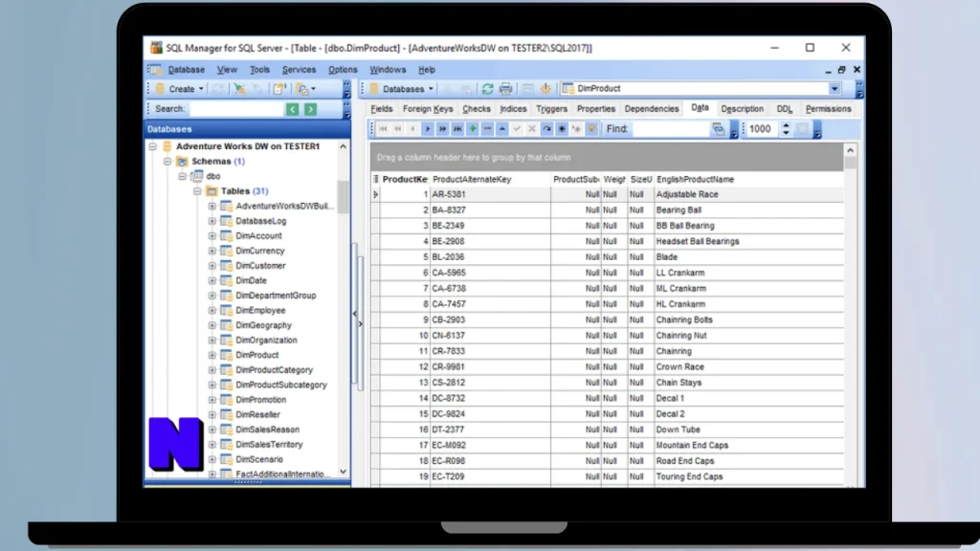
Task: Click the search previous green arrow
Action: [x=293, y=109]
